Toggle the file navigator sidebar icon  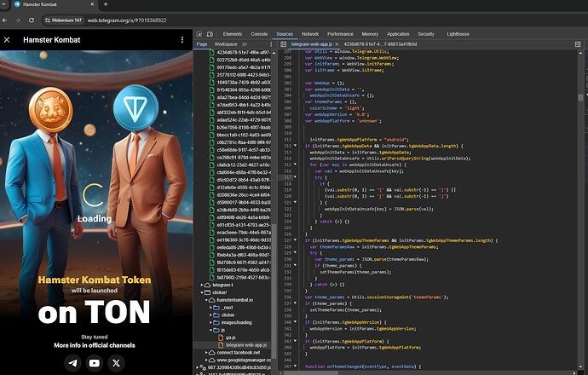coord(284,44)
